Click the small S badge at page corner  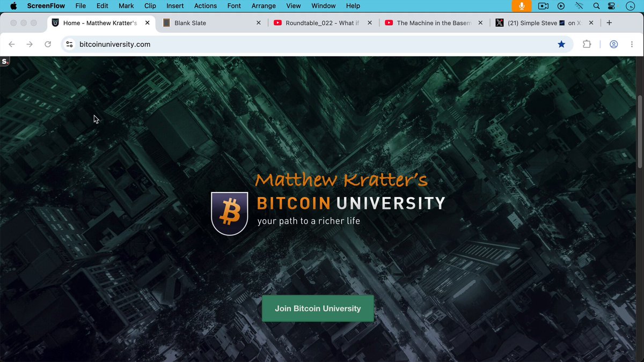(5, 61)
